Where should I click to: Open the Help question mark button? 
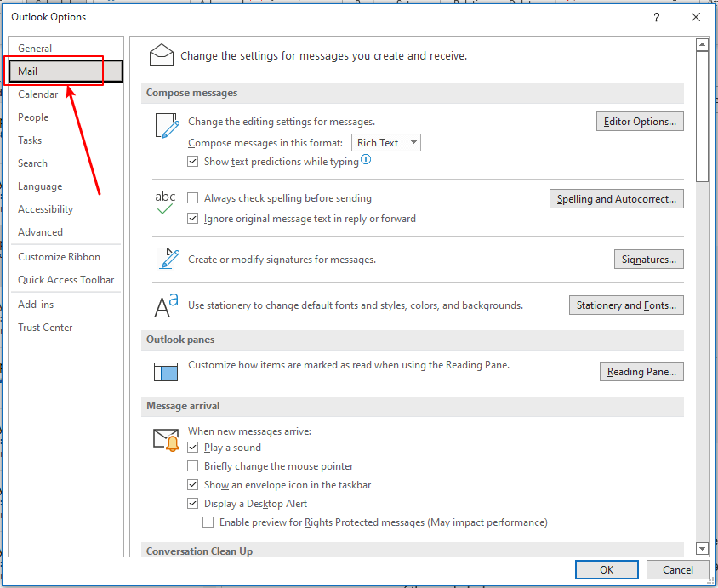657,17
